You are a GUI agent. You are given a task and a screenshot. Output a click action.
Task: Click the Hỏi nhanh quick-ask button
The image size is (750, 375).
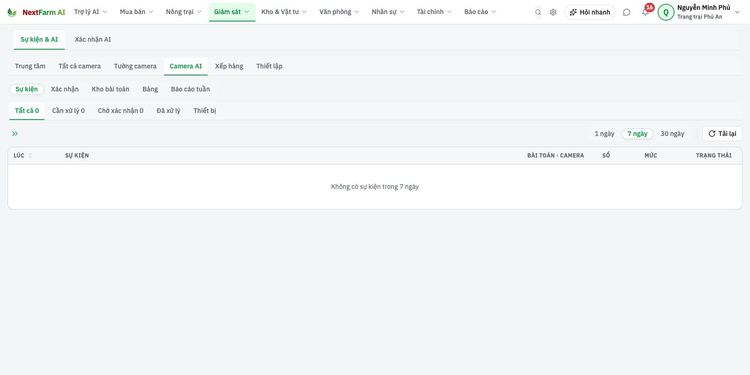coord(590,12)
